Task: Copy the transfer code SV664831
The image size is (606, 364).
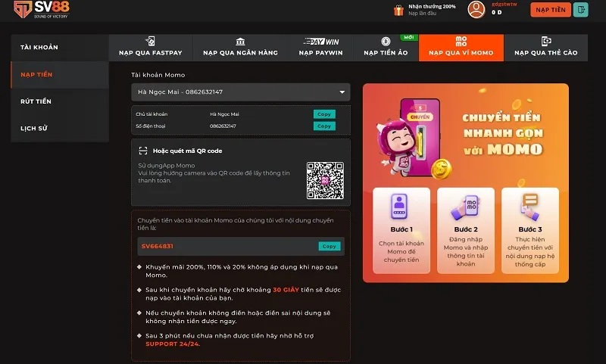Action: (329, 246)
